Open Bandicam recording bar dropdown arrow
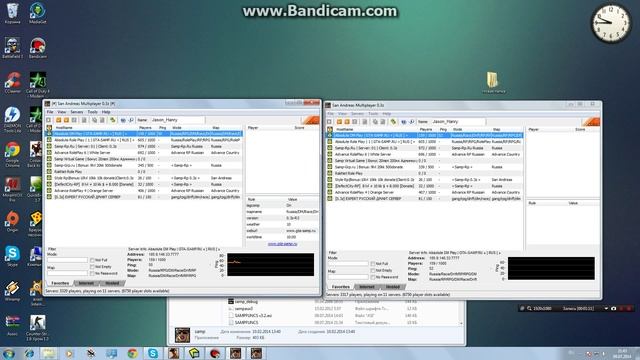Screen dimensions: 640x360 (606, 309)
